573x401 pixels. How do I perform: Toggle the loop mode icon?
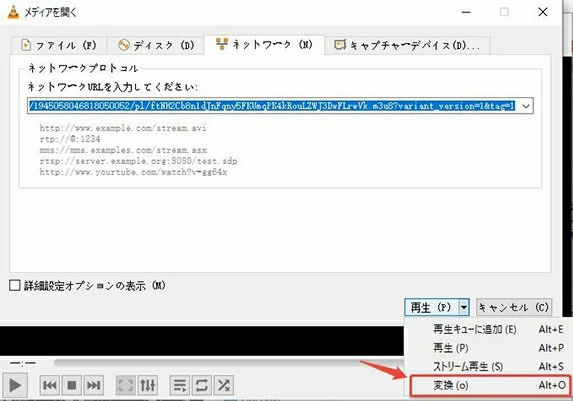(x=202, y=385)
